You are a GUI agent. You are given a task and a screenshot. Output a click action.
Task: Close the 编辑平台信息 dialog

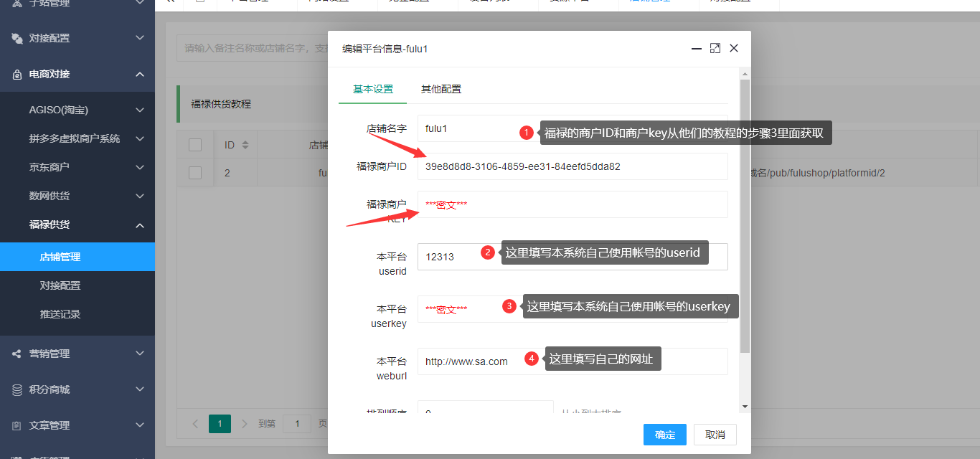(734, 48)
